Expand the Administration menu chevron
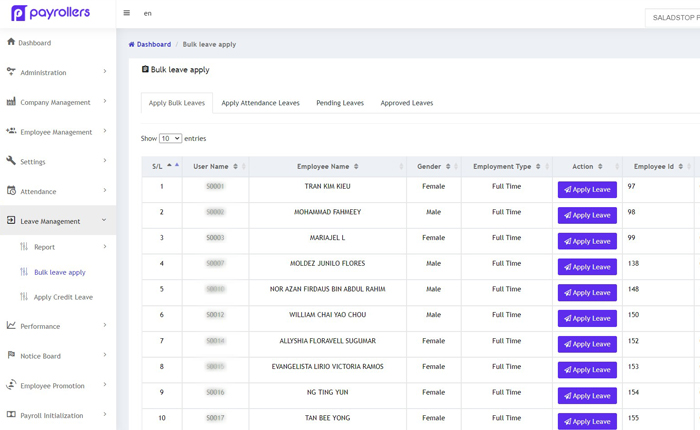Screen dimensions: 700x430 coord(105,71)
